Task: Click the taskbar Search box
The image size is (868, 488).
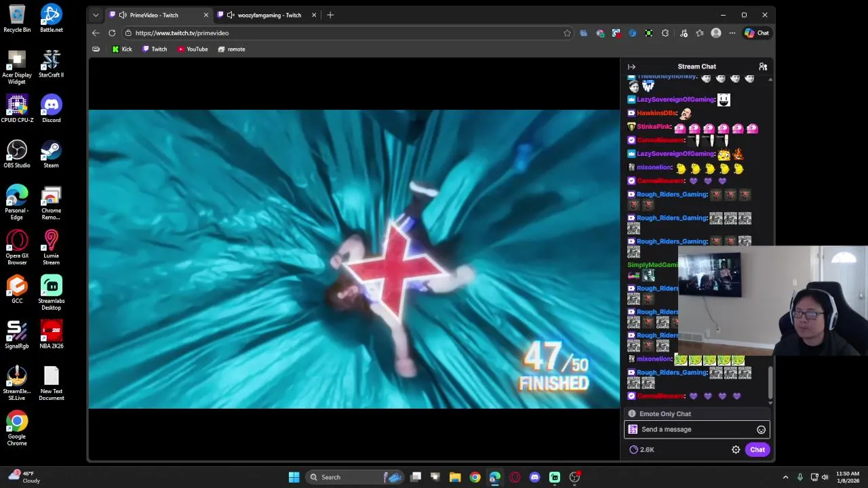Action: (x=354, y=477)
